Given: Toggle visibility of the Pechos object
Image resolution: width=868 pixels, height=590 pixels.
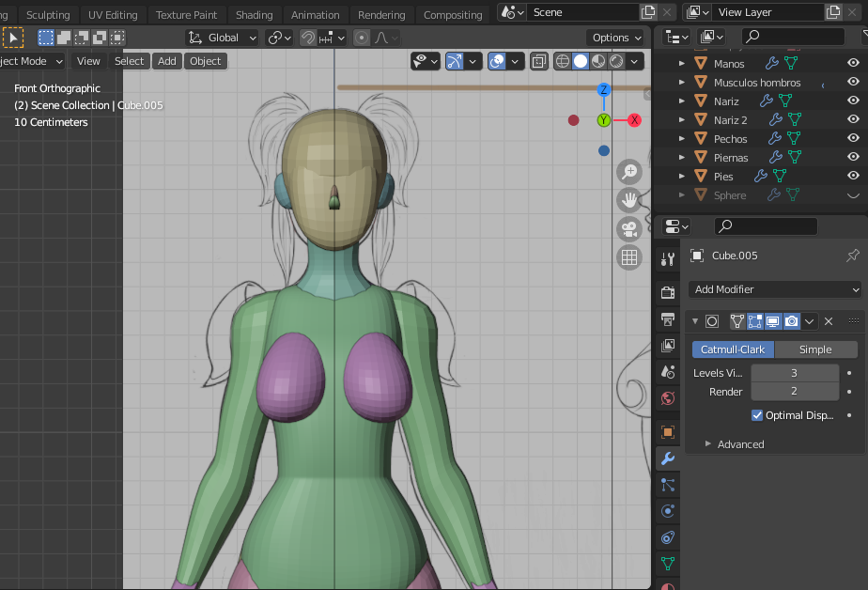Looking at the screenshot, I should tap(853, 139).
